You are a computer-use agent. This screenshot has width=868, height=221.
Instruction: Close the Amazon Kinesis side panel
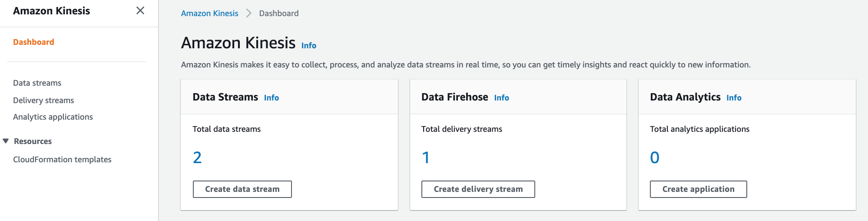pos(140,10)
